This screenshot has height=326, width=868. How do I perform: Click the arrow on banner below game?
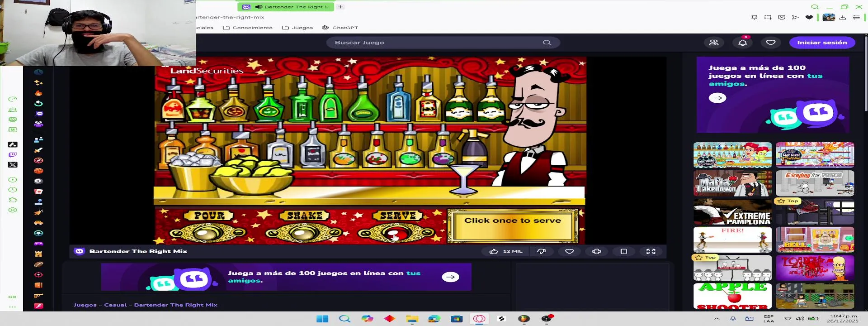pos(450,277)
